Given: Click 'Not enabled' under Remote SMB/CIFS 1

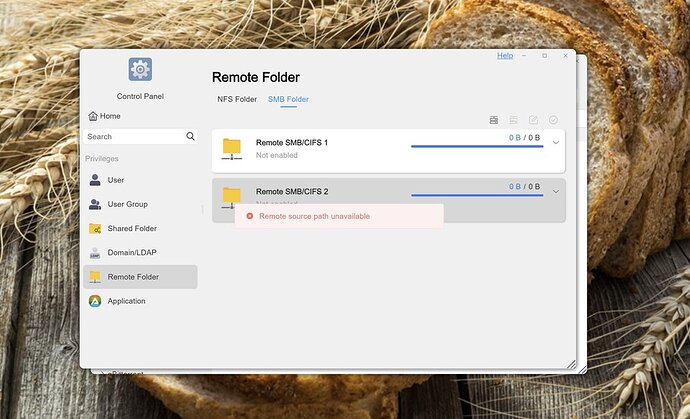Looking at the screenshot, I should [276, 155].
